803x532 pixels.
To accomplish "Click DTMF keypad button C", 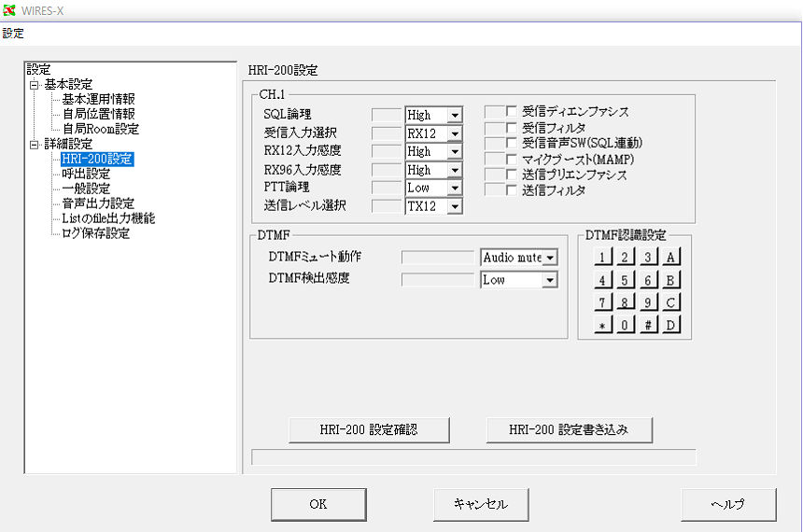I will tap(670, 302).
